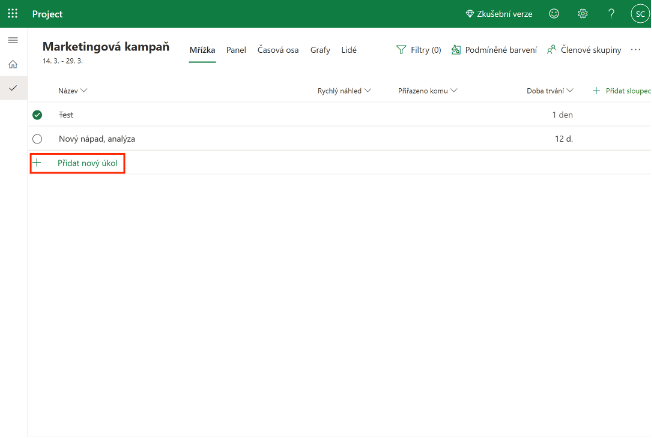
Task: Mark 'Nový nápad, analýza' task as complete
Action: tap(37, 139)
